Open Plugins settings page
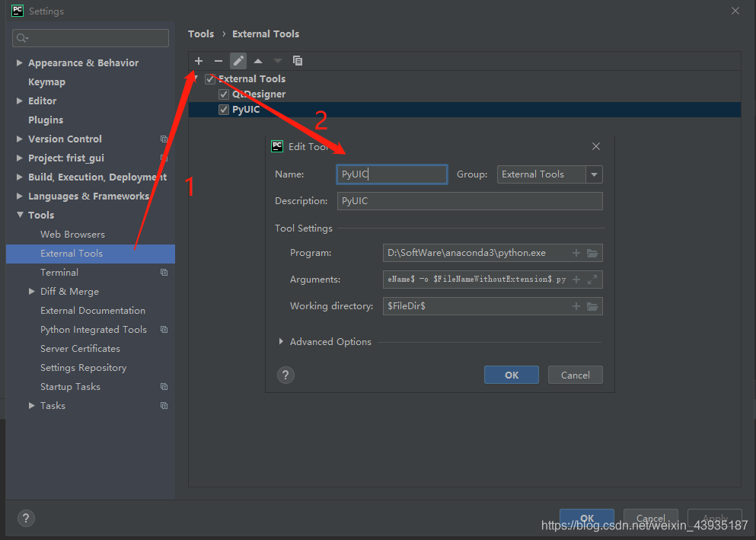The height and width of the screenshot is (540, 756). 46,120
